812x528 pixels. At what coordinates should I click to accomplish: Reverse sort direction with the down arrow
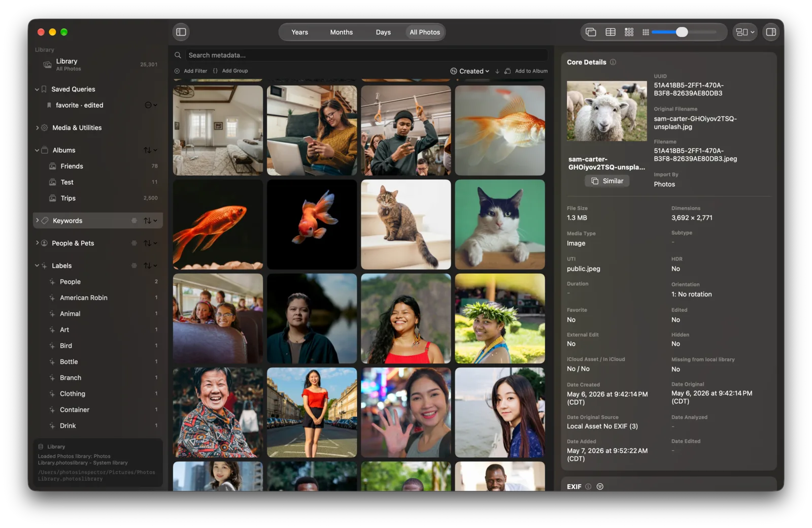[x=497, y=71]
